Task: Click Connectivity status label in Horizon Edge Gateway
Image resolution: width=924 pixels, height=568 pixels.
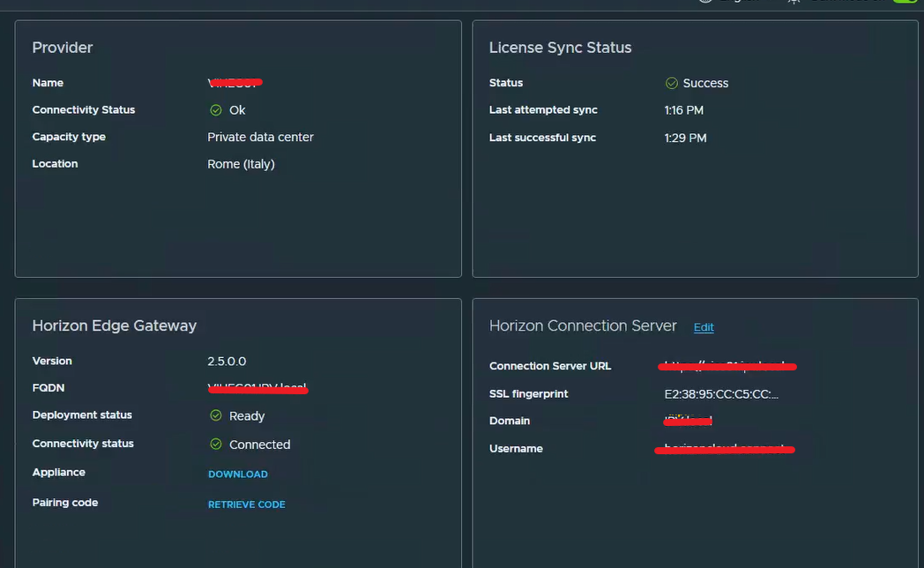Action: (x=83, y=444)
